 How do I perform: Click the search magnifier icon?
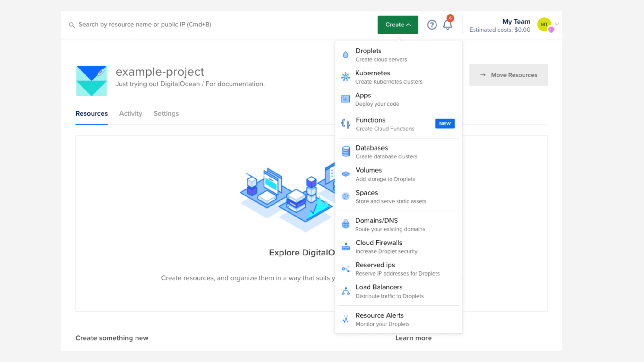pyautogui.click(x=72, y=25)
